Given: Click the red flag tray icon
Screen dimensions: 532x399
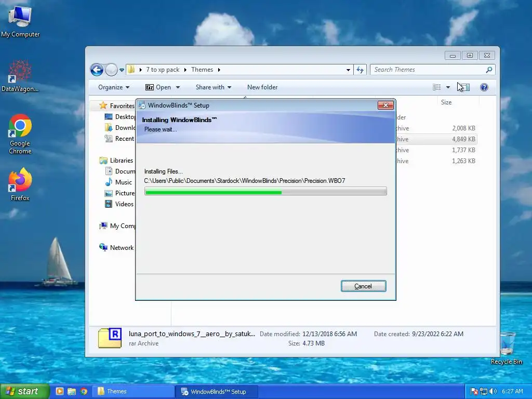Looking at the screenshot, I should [474, 392].
